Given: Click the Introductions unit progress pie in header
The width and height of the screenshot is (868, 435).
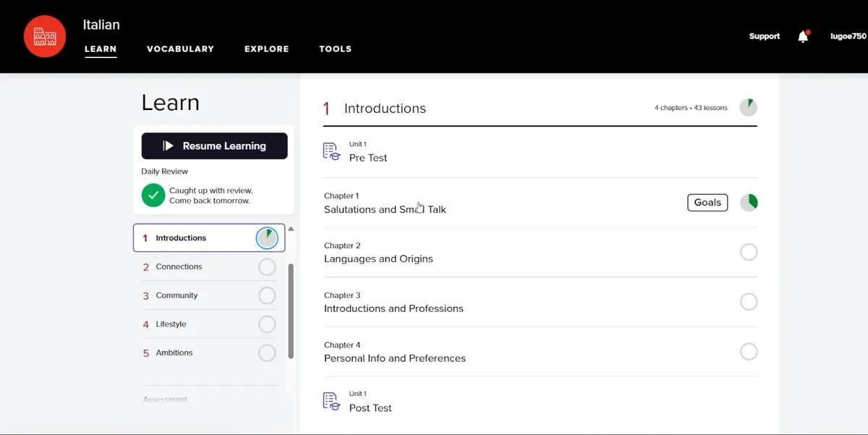Looking at the screenshot, I should click(x=748, y=108).
